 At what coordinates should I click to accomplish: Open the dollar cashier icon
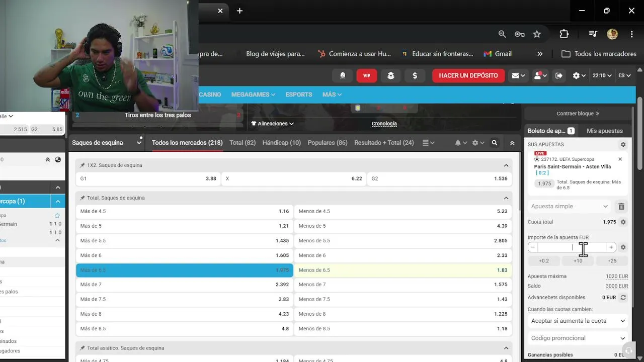click(x=415, y=75)
